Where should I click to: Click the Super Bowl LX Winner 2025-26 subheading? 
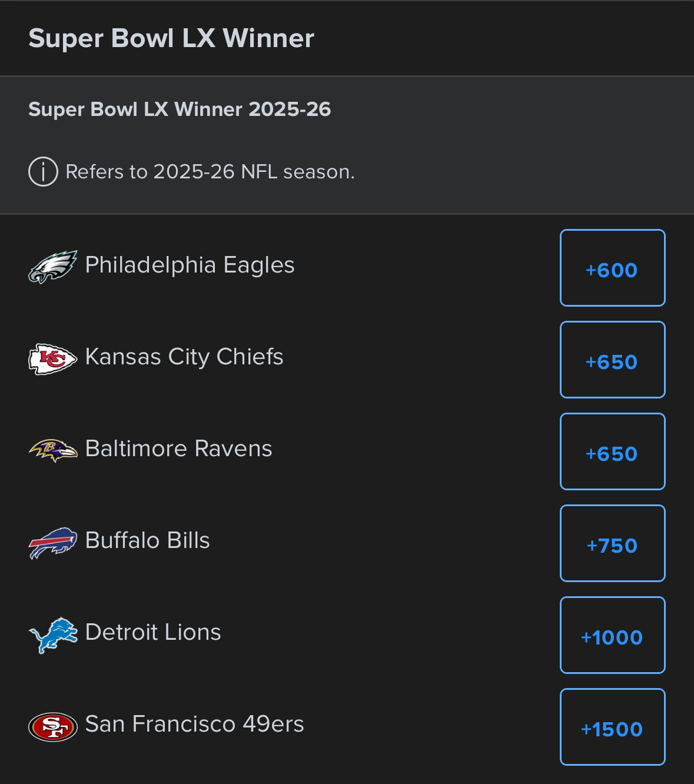tap(180, 109)
